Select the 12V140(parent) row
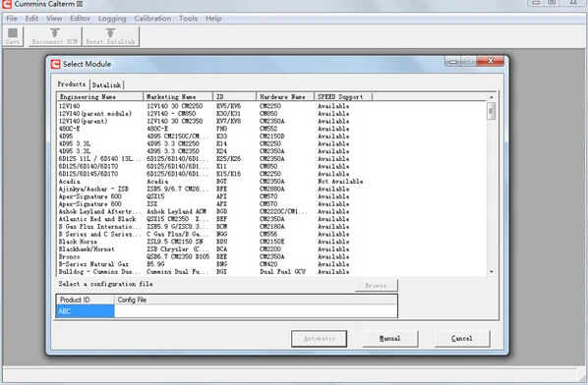This screenshot has height=385, width=588. pos(272,121)
